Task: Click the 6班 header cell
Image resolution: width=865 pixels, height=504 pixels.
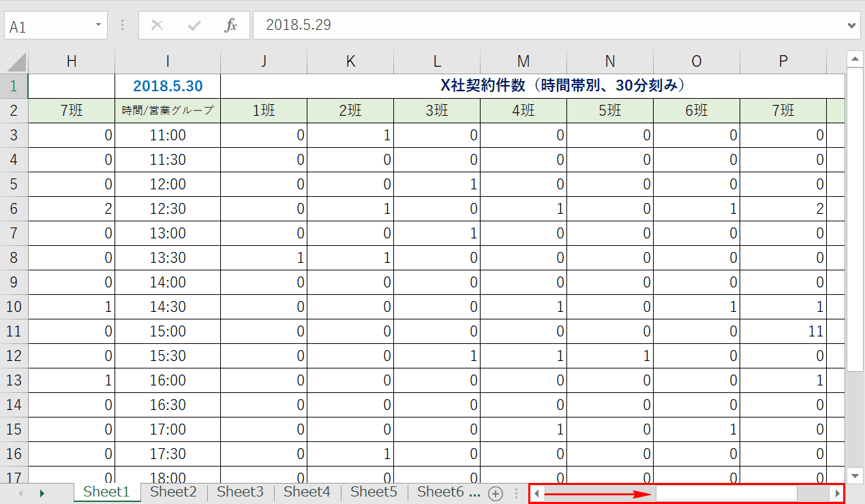Action: tap(697, 110)
